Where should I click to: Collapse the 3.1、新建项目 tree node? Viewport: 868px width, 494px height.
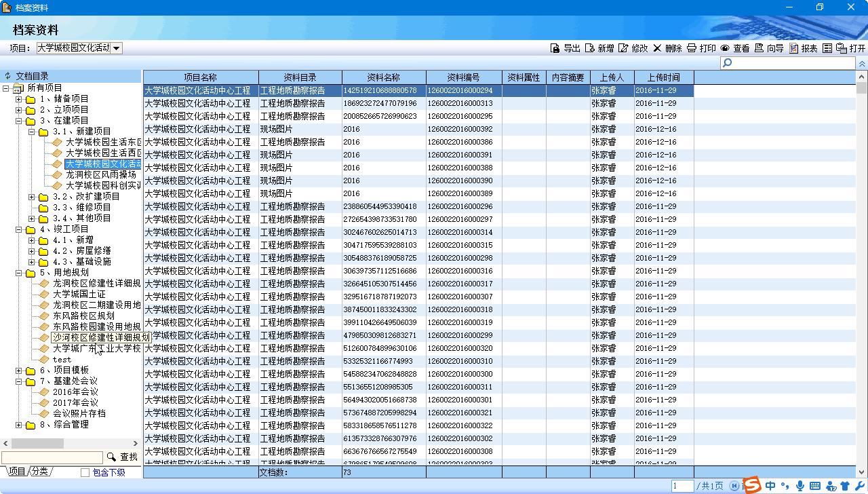(x=32, y=132)
